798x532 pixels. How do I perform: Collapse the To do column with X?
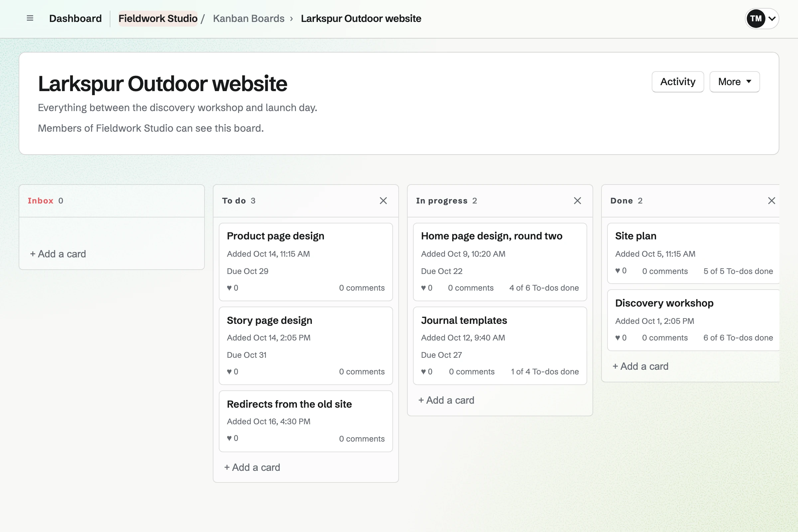[x=383, y=200]
